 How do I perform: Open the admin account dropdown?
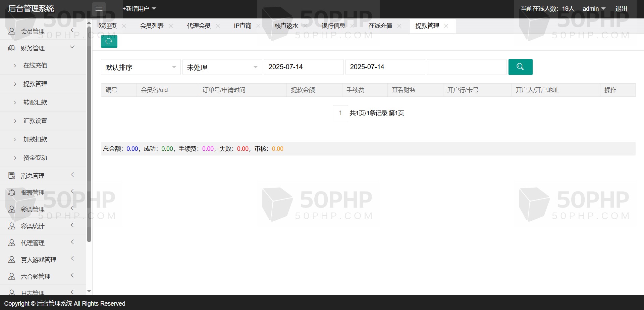(593, 9)
